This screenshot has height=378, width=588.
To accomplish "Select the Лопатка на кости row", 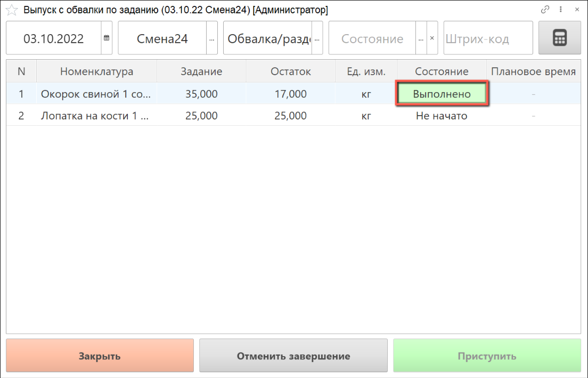I will pyautogui.click(x=96, y=116).
